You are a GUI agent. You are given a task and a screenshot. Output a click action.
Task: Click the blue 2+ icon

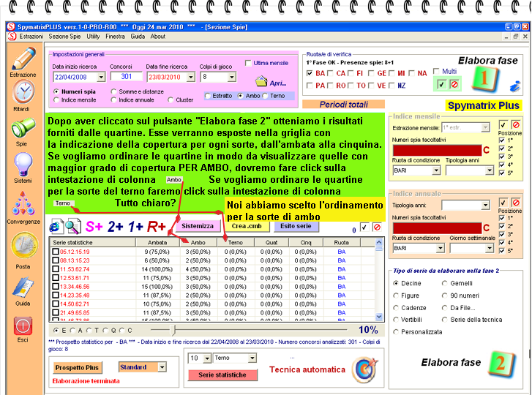coord(116,227)
